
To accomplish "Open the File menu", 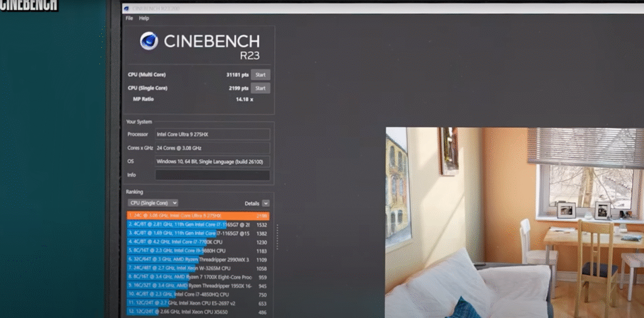I will [x=130, y=18].
